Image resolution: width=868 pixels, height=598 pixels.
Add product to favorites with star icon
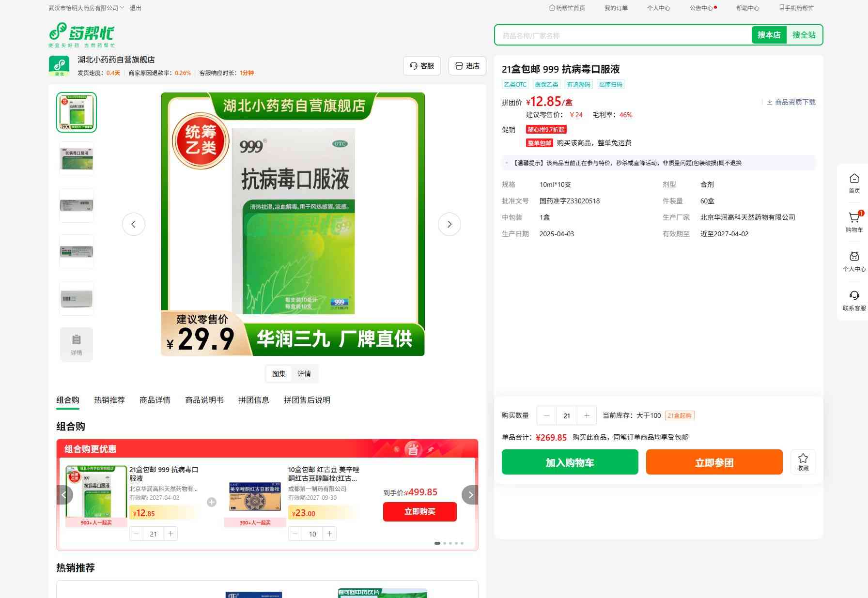tap(803, 461)
